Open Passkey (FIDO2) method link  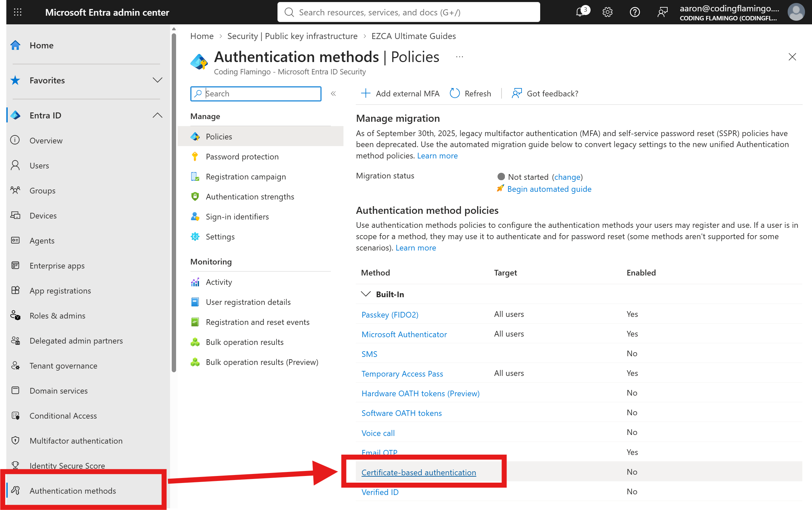(x=390, y=314)
